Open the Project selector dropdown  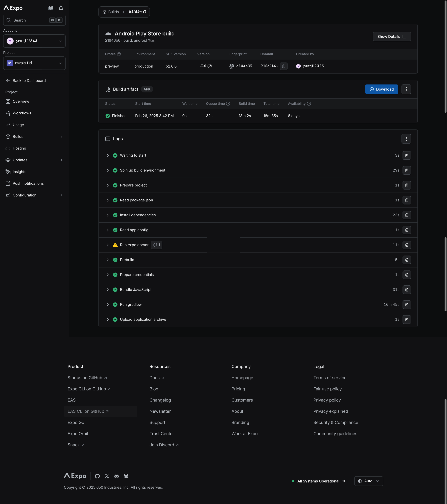[x=35, y=63]
